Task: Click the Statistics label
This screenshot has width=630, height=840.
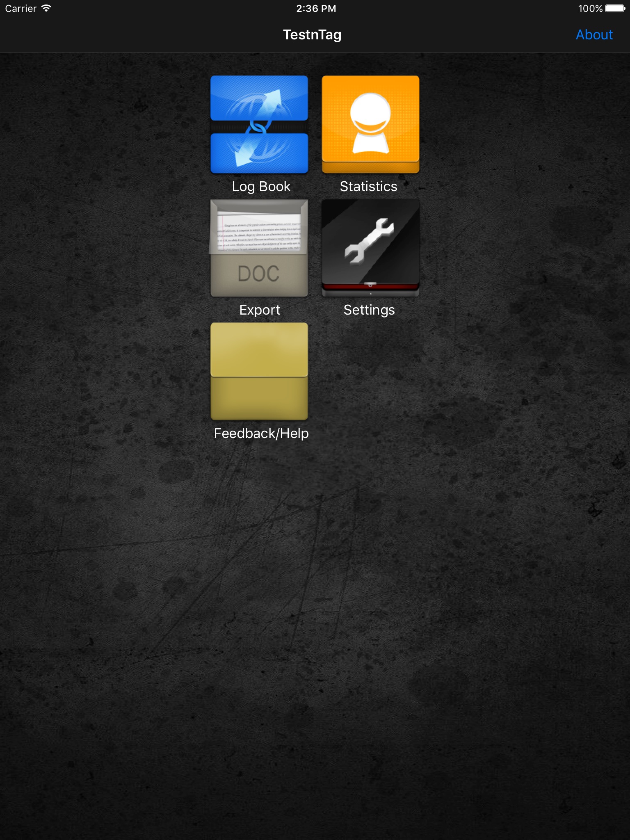Action: [369, 187]
